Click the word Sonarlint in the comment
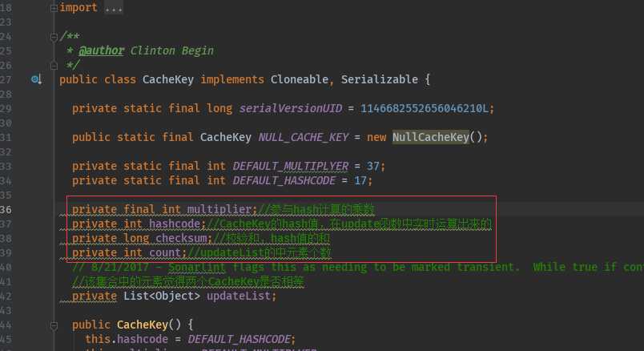Viewport: 644px width, 351px height. 197,268
